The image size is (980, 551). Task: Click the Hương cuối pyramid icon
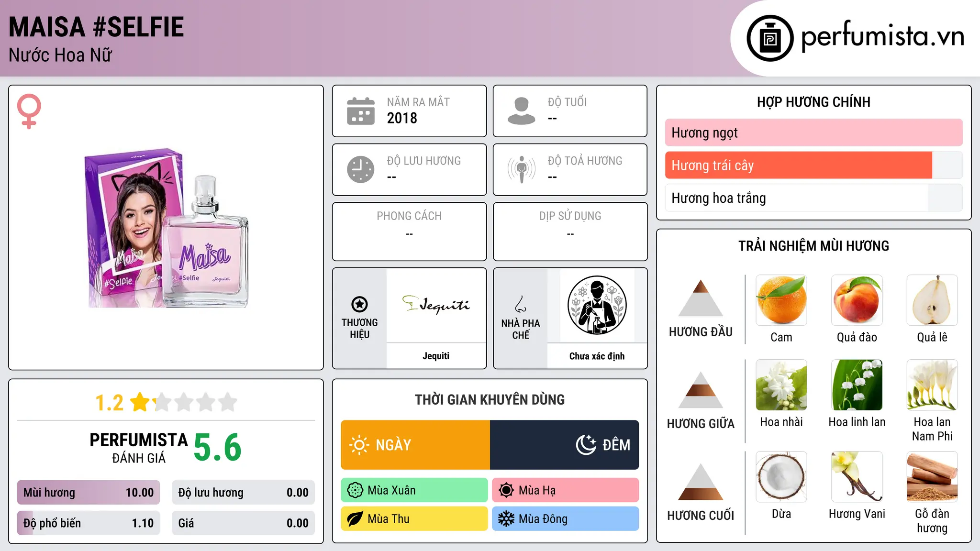click(x=701, y=482)
